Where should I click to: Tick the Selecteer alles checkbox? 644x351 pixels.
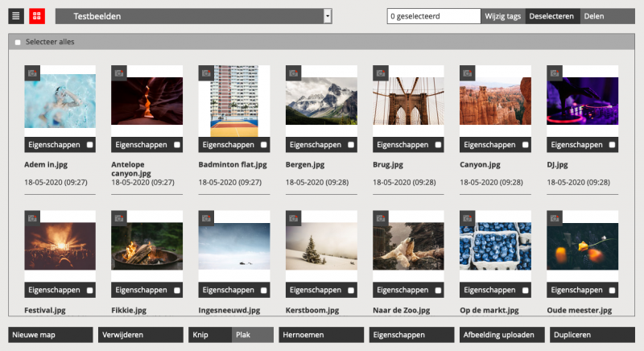[18, 42]
